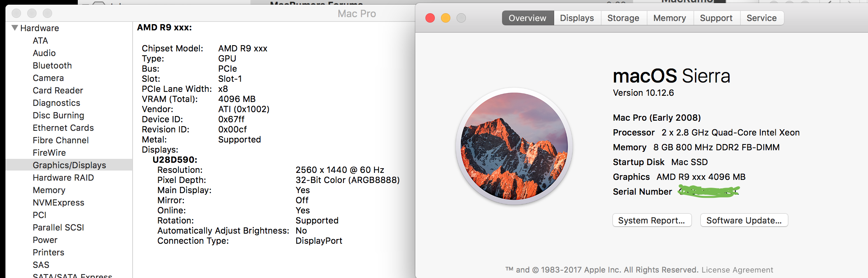Close the About This Mac window

(x=430, y=18)
